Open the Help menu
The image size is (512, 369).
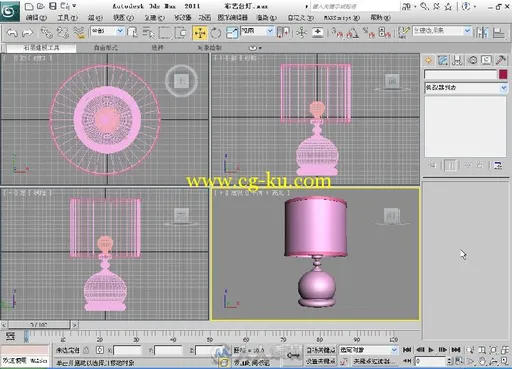380,18
